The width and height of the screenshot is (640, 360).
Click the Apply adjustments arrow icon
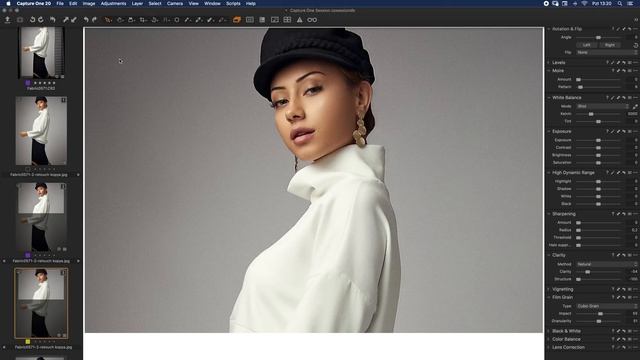pos(74,20)
